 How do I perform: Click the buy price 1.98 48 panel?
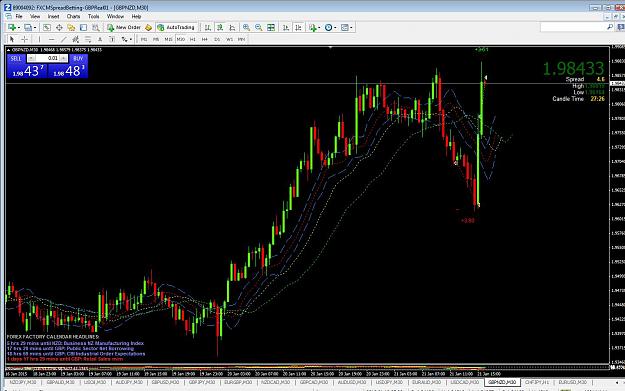pos(68,71)
